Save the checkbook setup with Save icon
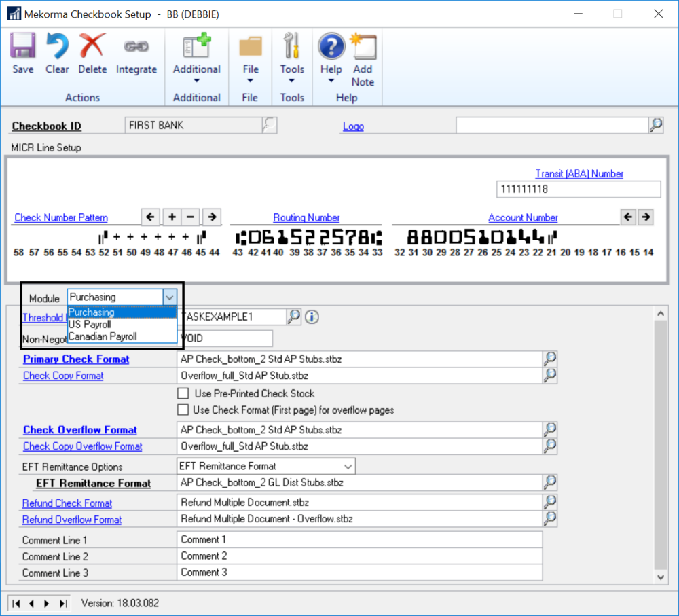679x616 pixels. tap(22, 46)
